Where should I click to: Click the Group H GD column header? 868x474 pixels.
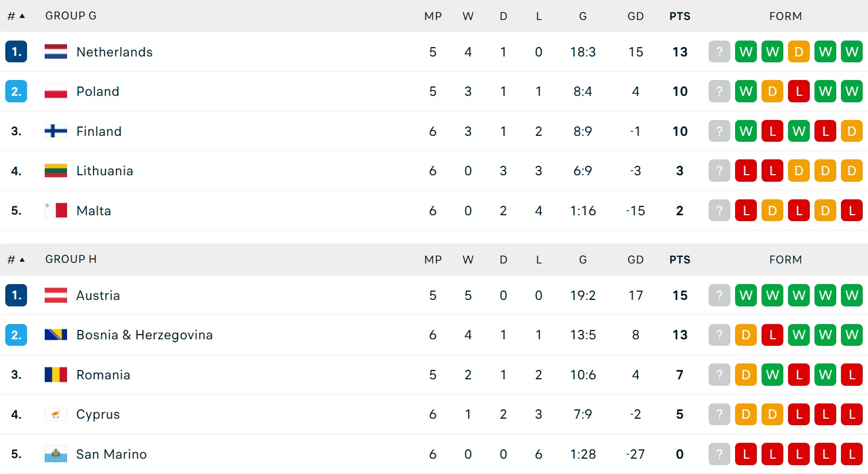[x=635, y=259]
